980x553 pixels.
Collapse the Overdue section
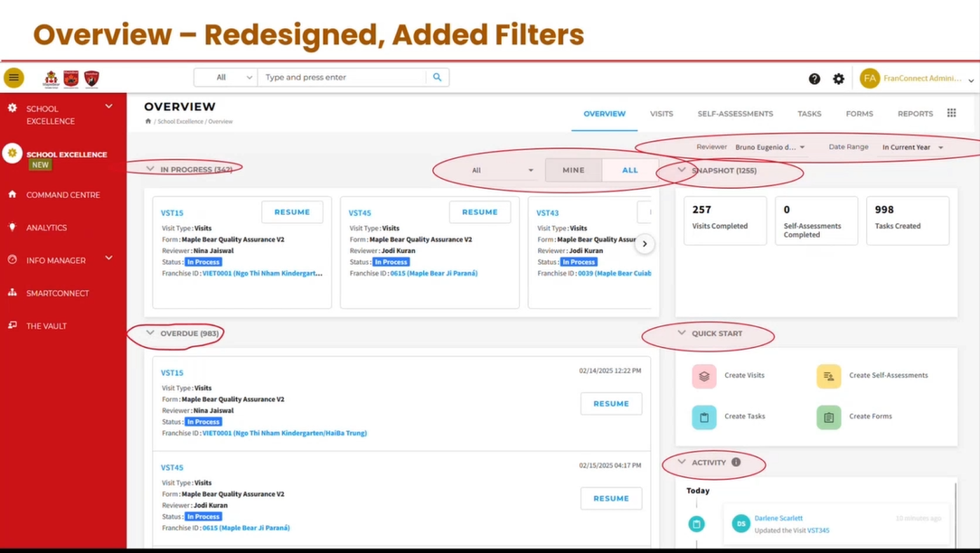[150, 333]
